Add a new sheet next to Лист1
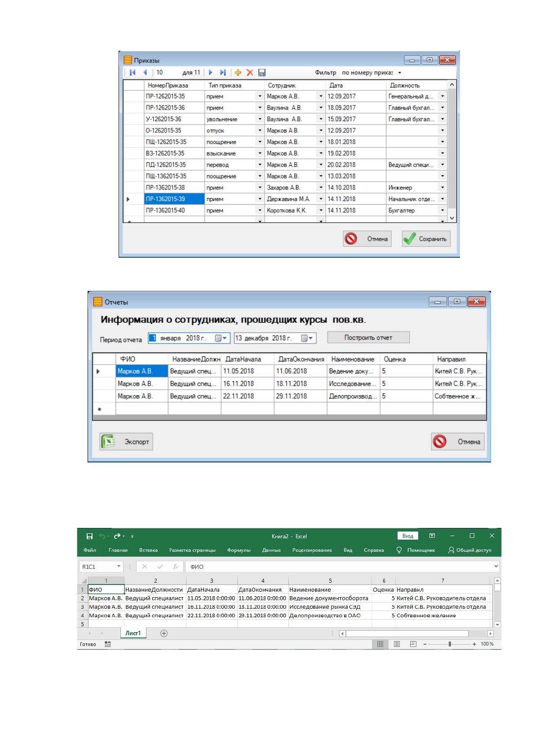 coord(164,633)
